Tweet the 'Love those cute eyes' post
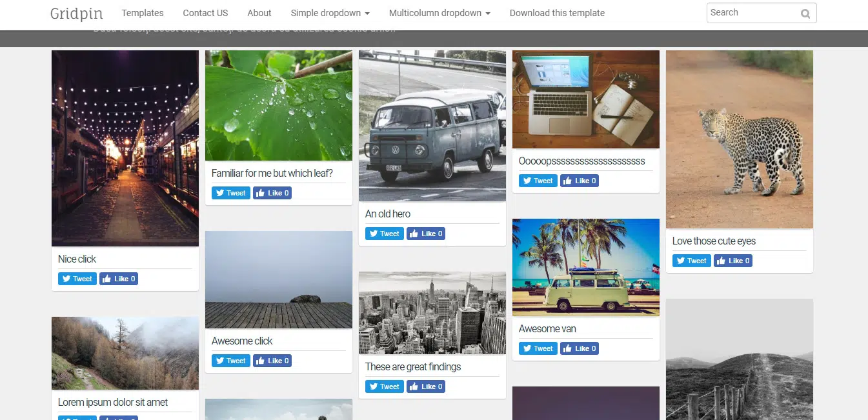This screenshot has height=420, width=868. coord(692,261)
